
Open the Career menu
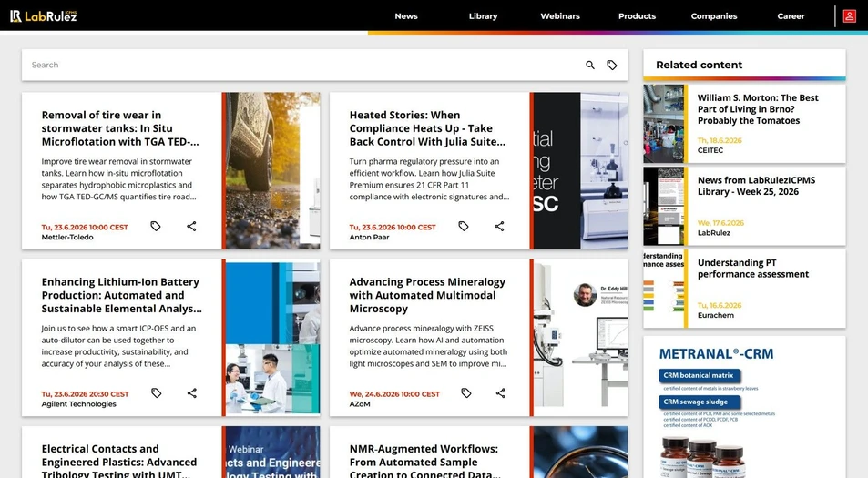(791, 16)
